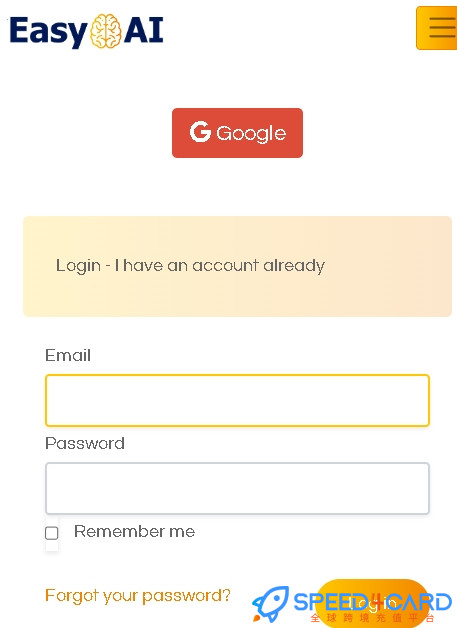Sign in with the red Google button
457x628 pixels.
[238, 133]
